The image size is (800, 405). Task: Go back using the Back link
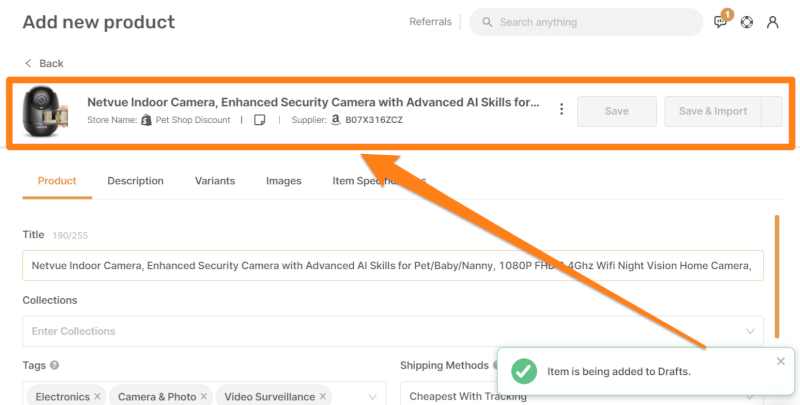tap(44, 63)
